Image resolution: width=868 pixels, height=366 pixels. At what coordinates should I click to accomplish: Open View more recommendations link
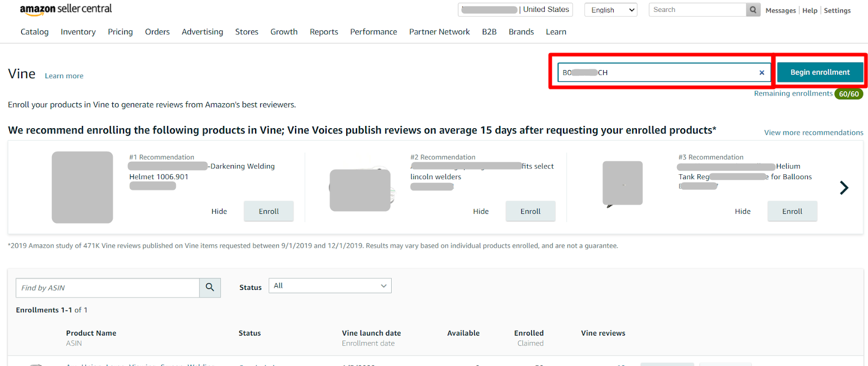point(814,132)
